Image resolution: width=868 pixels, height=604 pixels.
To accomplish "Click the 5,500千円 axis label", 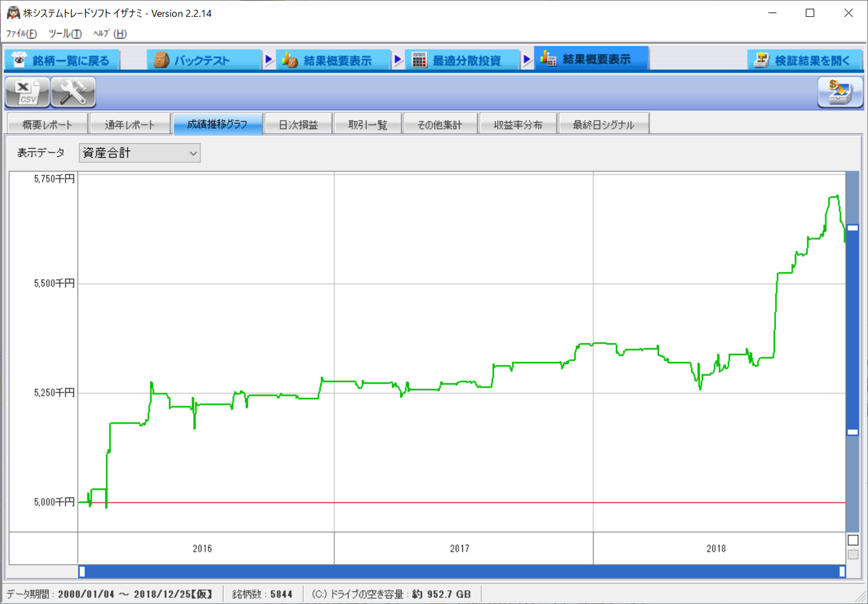I will pos(54,283).
